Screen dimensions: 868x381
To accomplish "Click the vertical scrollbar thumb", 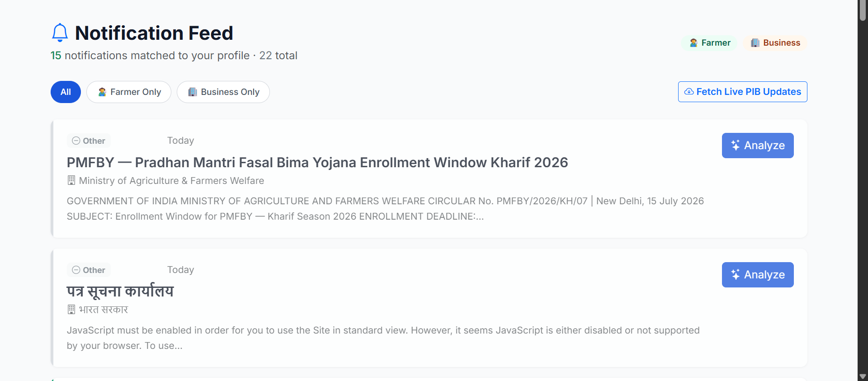I will (863, 10).
